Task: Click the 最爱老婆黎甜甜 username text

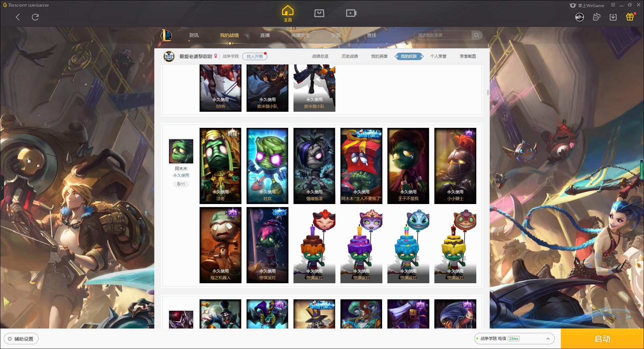Action: [196, 56]
